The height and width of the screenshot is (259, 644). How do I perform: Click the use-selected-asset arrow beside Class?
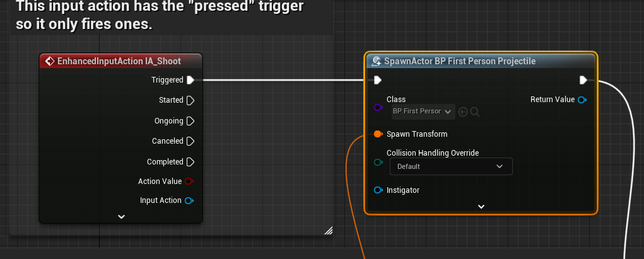[463, 112]
